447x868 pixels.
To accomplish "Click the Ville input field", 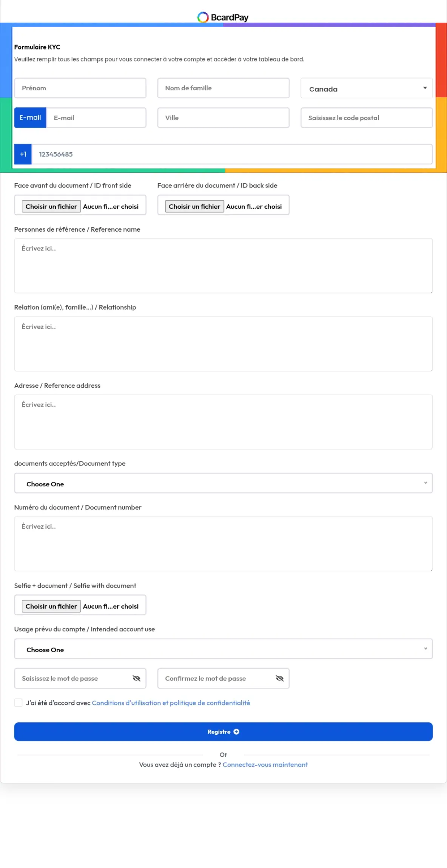I will pos(223,118).
